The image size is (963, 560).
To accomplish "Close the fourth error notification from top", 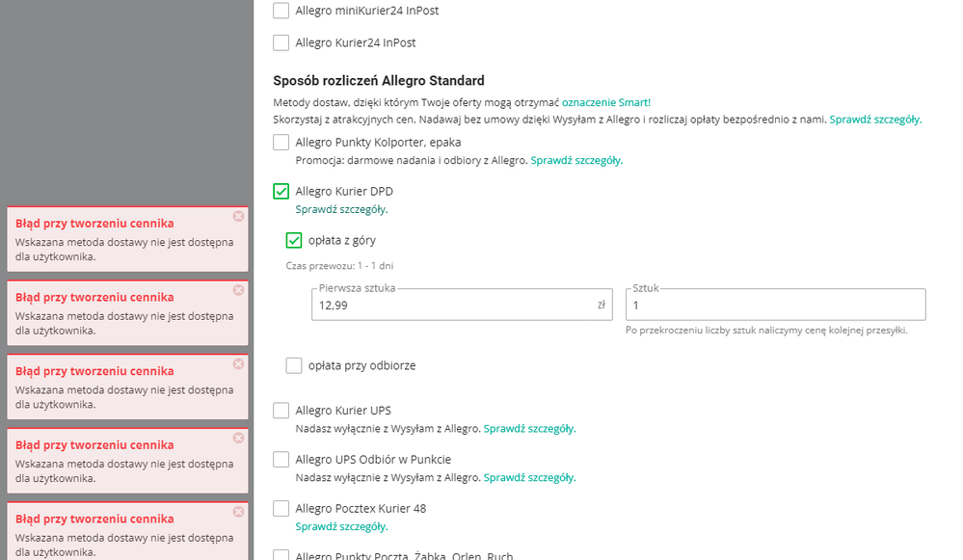I will [238, 438].
